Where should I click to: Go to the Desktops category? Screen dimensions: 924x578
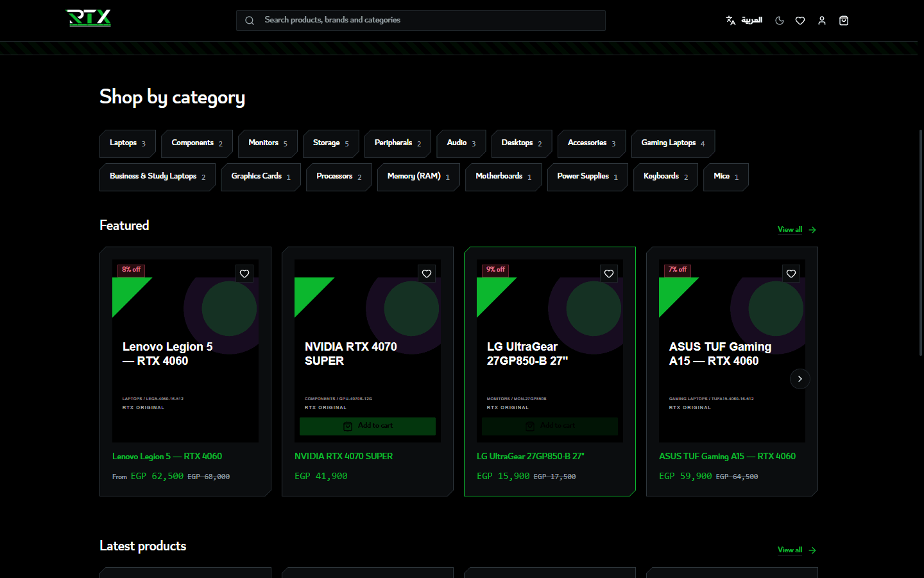pyautogui.click(x=522, y=143)
